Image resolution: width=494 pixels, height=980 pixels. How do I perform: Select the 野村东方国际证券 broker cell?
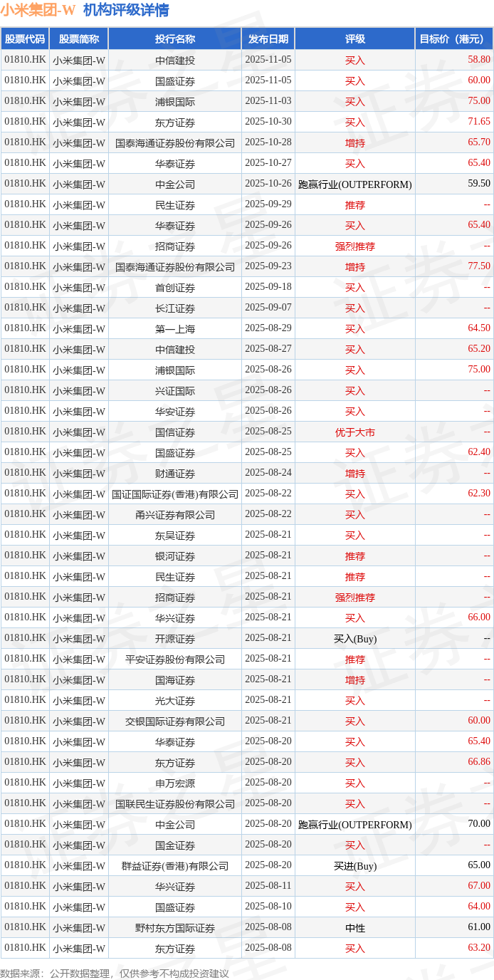tap(175, 927)
